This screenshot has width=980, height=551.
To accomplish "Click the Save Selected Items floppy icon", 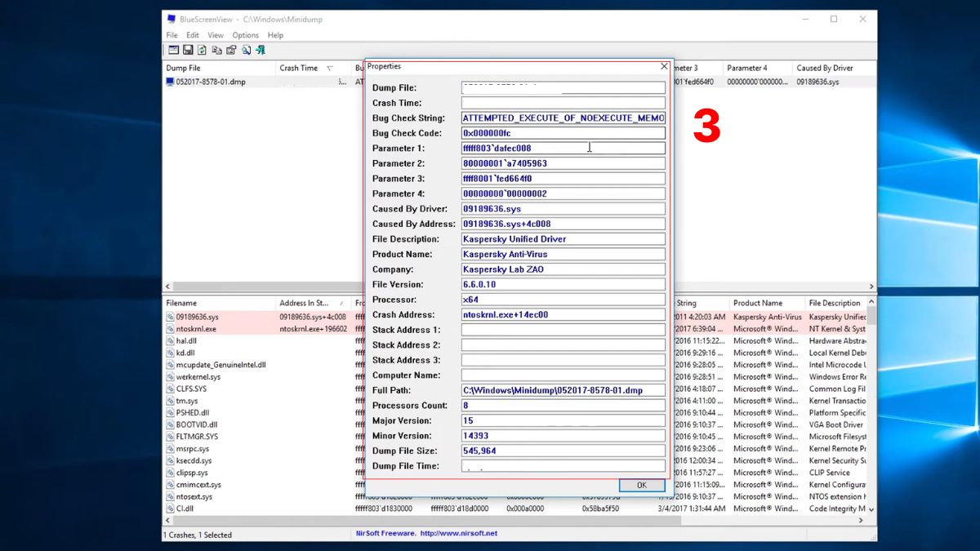I will [188, 50].
